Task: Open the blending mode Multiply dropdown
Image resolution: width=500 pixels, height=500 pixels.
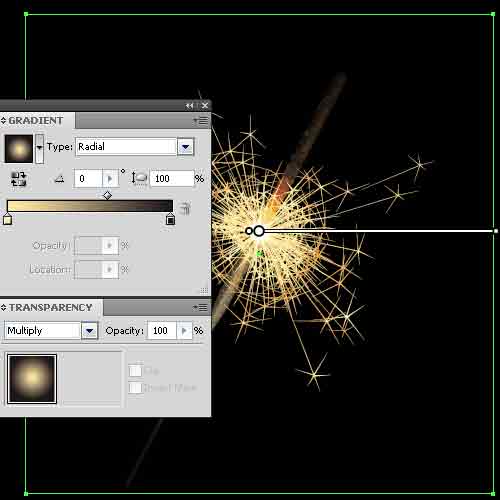Action: coord(89,331)
